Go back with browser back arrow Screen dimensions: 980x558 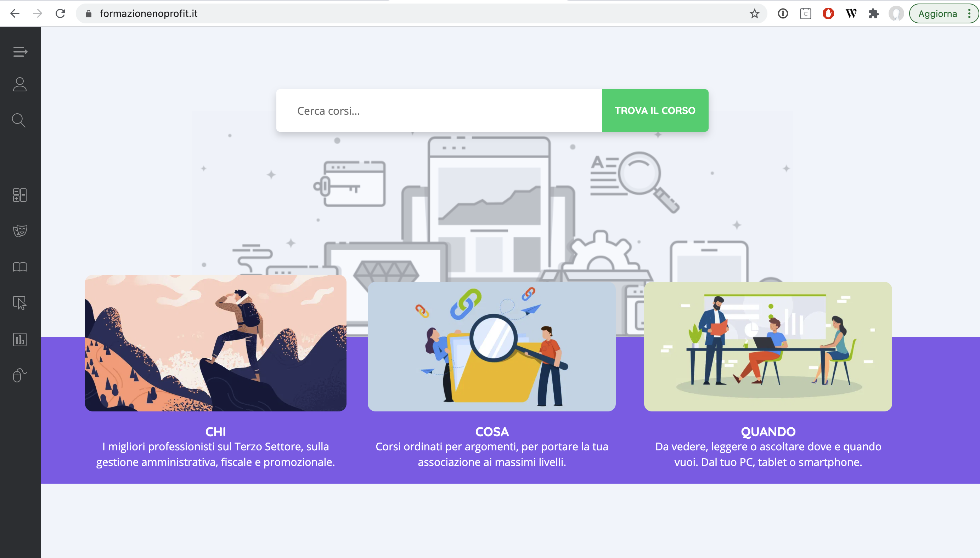coord(15,14)
